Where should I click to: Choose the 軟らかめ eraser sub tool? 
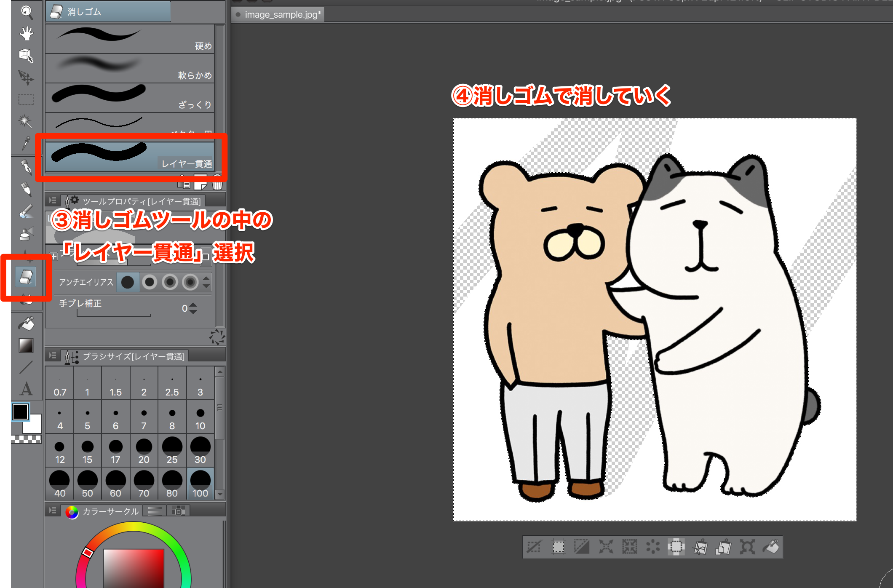point(130,68)
